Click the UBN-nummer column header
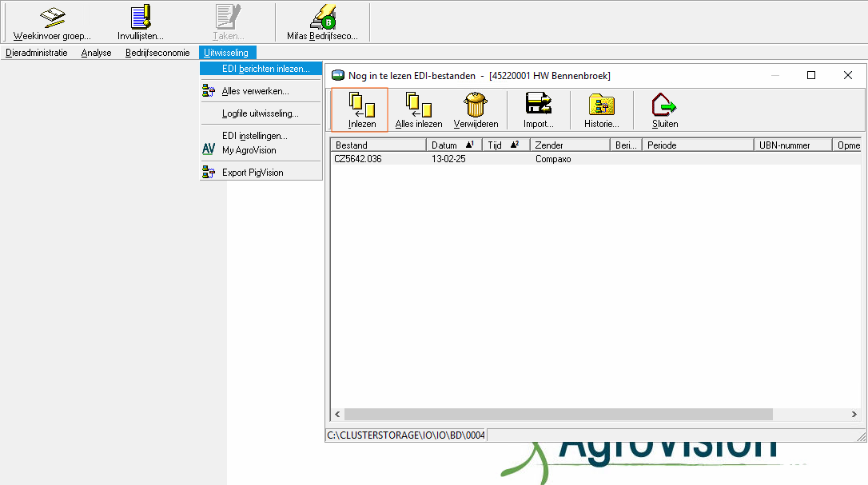This screenshot has width=868, height=485. [793, 145]
